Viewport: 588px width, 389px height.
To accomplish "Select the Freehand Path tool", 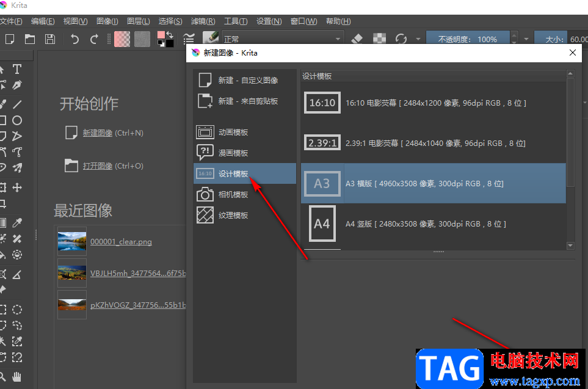I will point(17,152).
